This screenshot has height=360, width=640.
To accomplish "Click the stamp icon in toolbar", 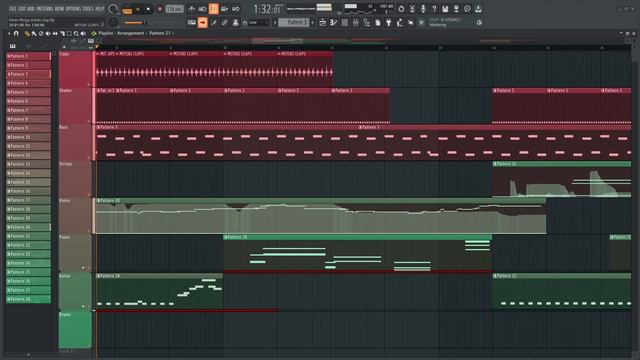I will click(236, 22).
